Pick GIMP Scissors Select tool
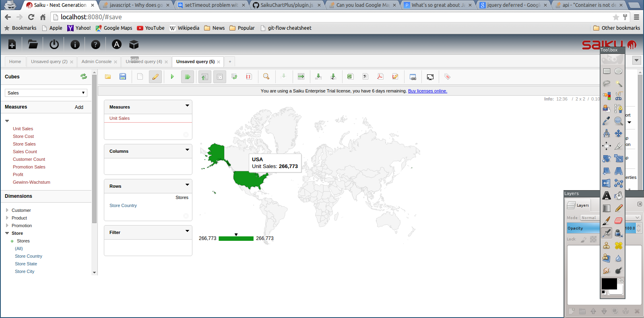This screenshot has height=318, width=644. pos(619,96)
